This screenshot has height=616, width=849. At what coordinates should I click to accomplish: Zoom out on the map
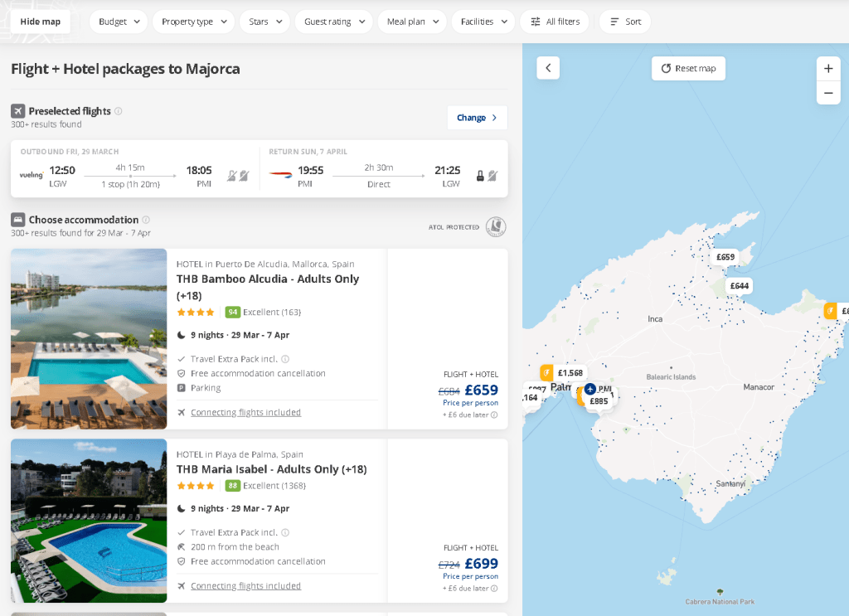828,93
